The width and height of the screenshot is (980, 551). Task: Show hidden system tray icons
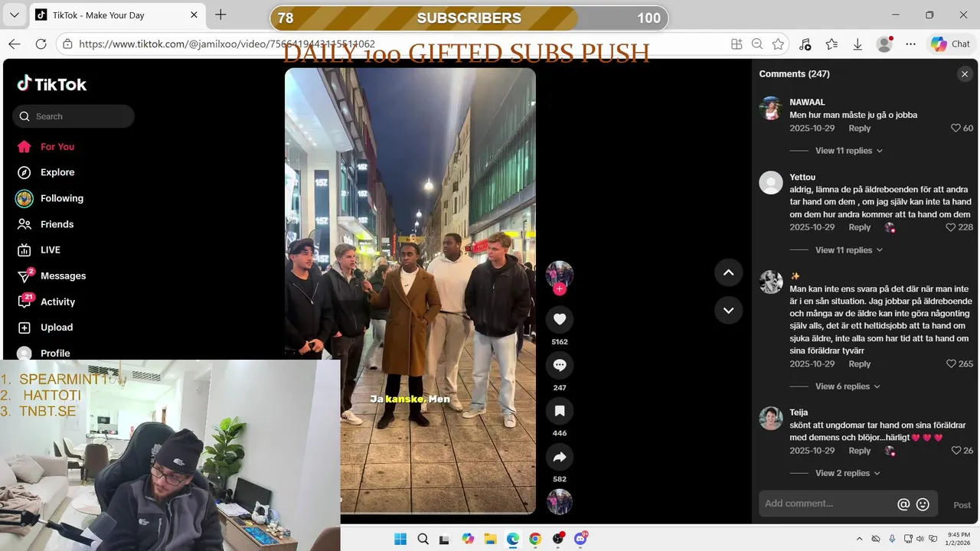click(859, 539)
